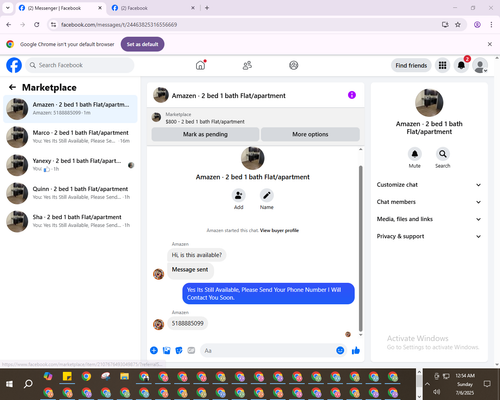The image size is (500, 400).
Task: Open Chrome three-dot menu
Action: 491,25
